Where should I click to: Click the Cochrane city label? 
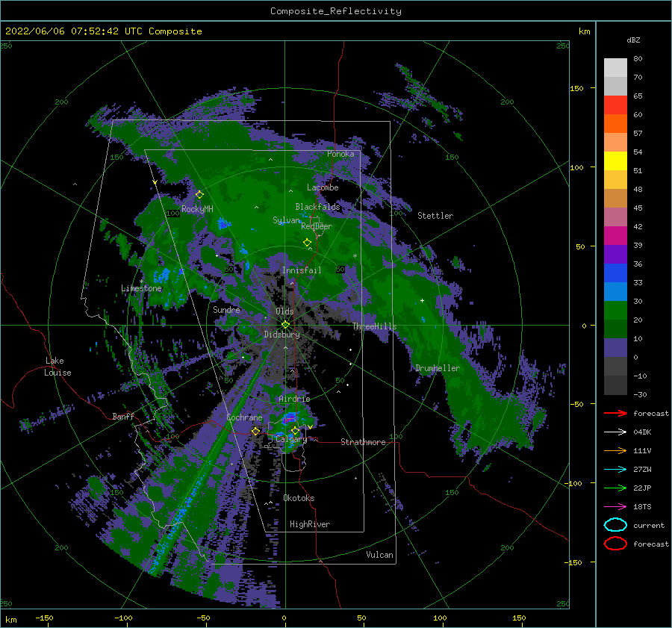[x=244, y=417]
